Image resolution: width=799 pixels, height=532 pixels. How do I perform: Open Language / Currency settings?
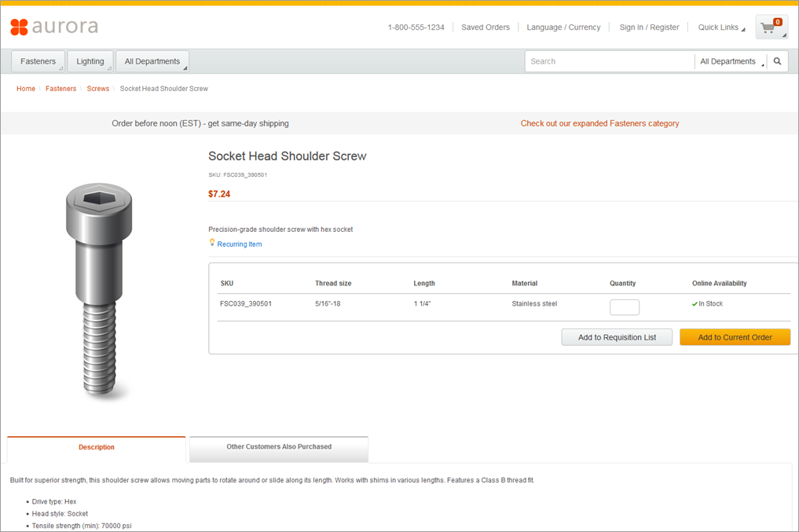tap(563, 28)
